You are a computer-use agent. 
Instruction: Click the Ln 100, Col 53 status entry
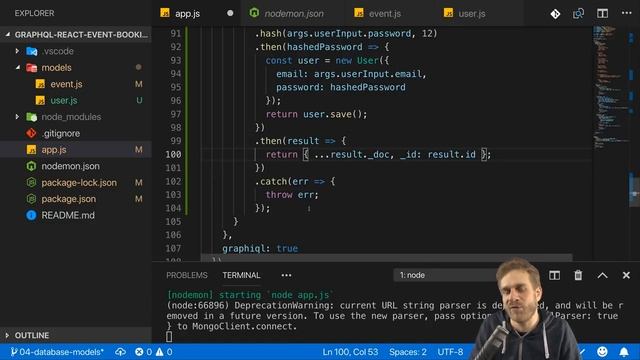[x=350, y=352]
